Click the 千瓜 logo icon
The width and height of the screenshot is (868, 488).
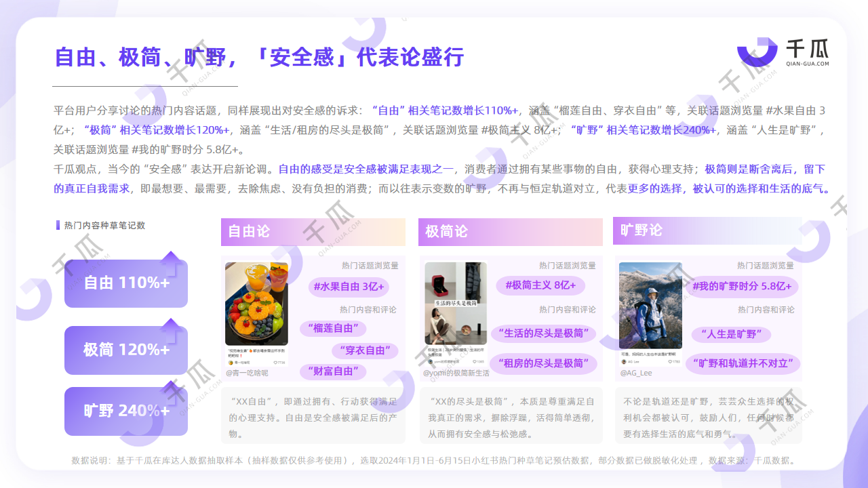757,53
